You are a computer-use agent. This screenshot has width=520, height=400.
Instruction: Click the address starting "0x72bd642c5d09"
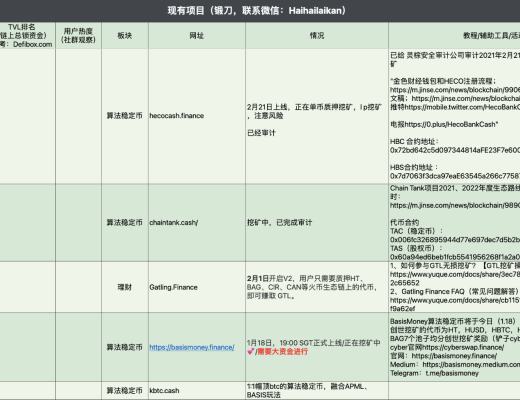tap(455, 150)
